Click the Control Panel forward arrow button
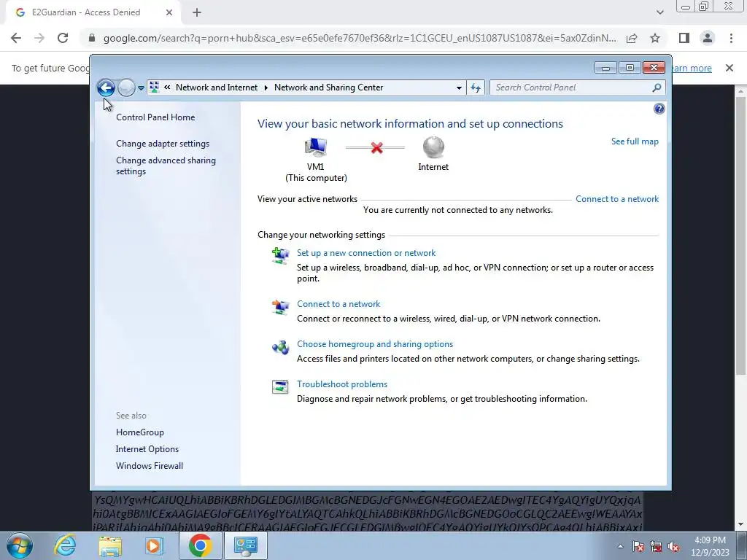 tap(126, 87)
